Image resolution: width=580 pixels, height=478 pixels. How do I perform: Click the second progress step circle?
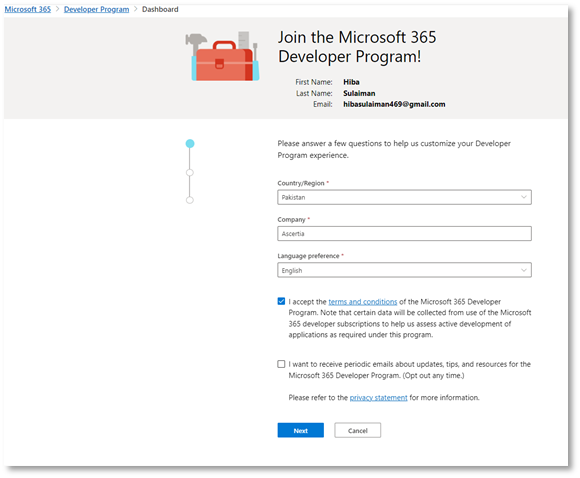point(190,173)
